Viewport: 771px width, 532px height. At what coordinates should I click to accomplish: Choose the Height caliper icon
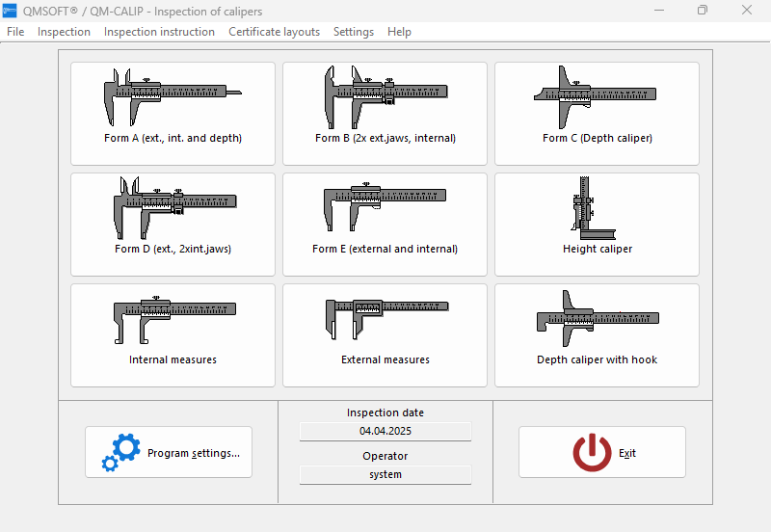tap(597, 225)
